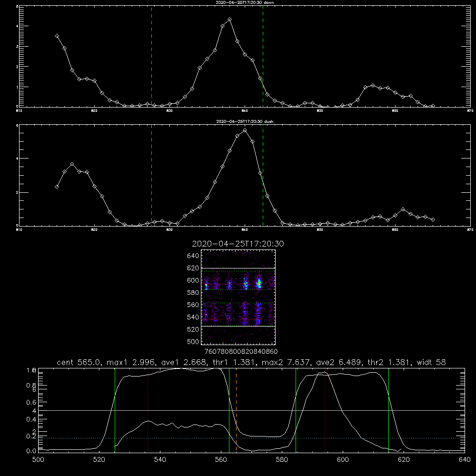Click the '760780800820840860' axis labels under image
Viewport: 476px width, 476px height.
point(241,352)
